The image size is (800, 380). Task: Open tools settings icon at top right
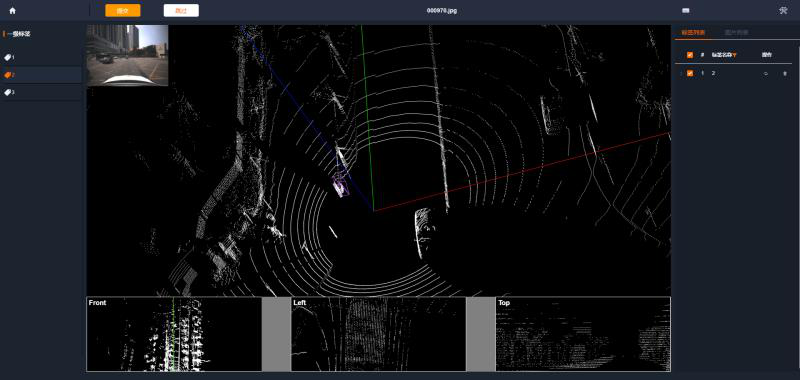[783, 10]
